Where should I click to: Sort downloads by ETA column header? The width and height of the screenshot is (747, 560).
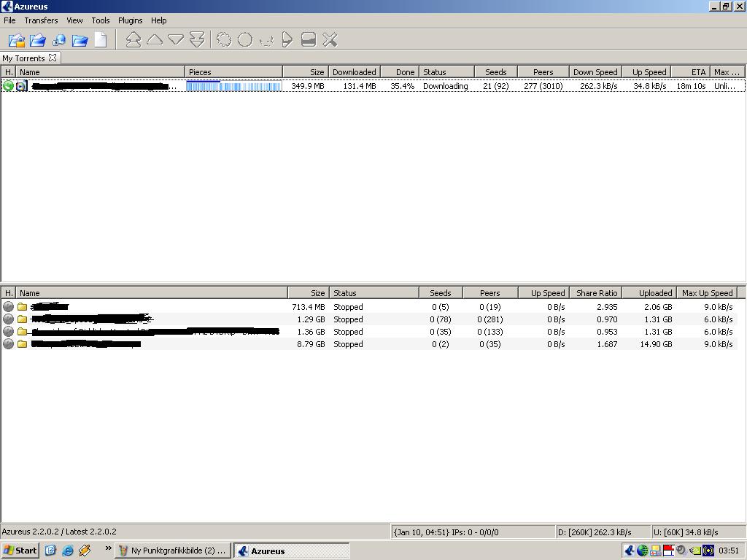pyautogui.click(x=690, y=72)
